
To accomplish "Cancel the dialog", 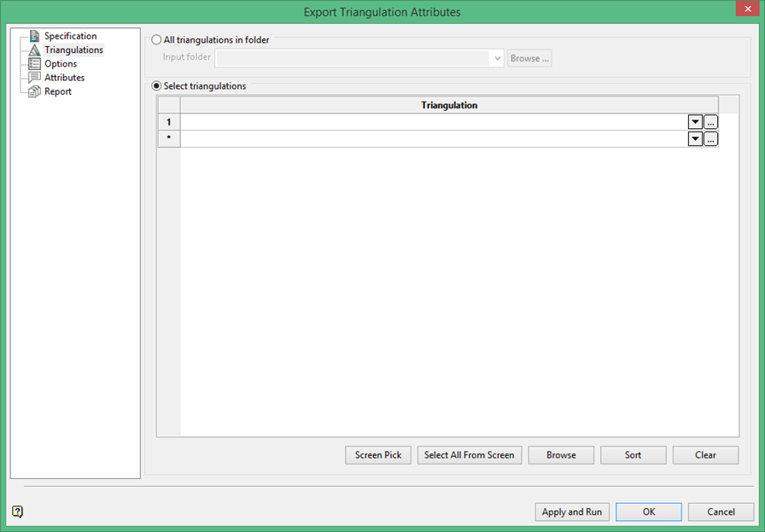I will click(x=721, y=512).
